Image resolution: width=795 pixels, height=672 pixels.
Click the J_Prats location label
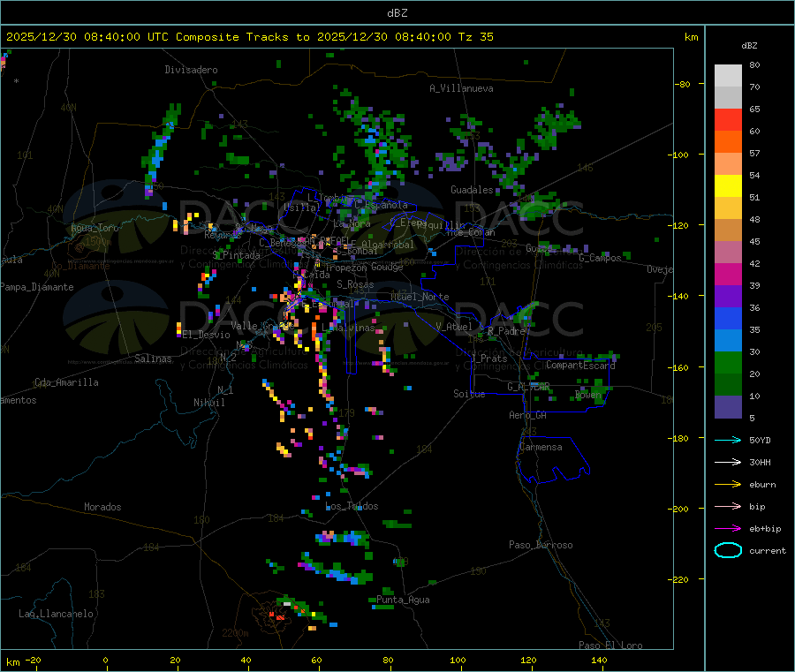tap(488, 359)
